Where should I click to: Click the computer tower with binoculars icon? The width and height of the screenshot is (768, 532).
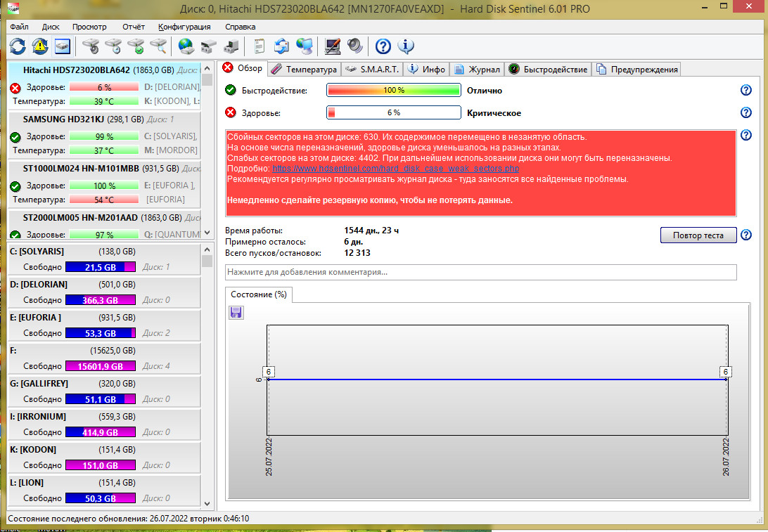tap(231, 46)
